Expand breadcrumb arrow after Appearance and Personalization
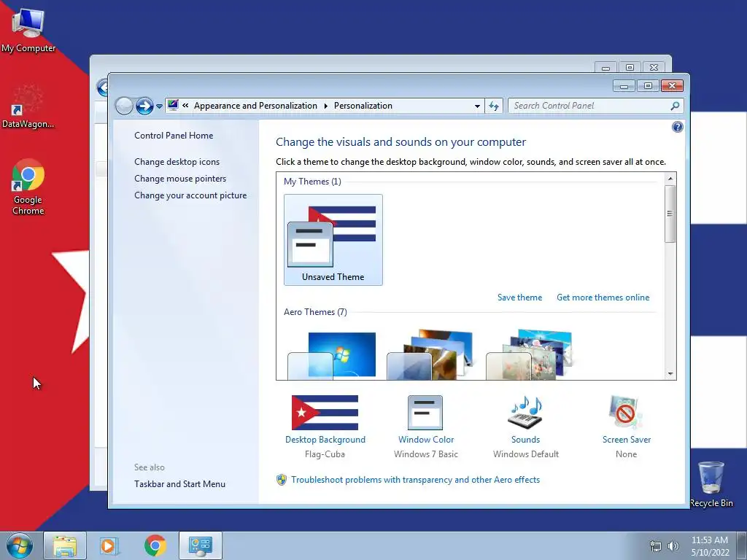Viewport: 747px width, 560px height. 326,106
